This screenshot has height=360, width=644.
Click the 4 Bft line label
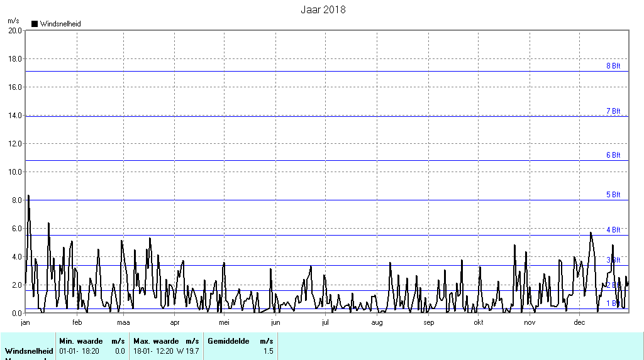[613, 229]
